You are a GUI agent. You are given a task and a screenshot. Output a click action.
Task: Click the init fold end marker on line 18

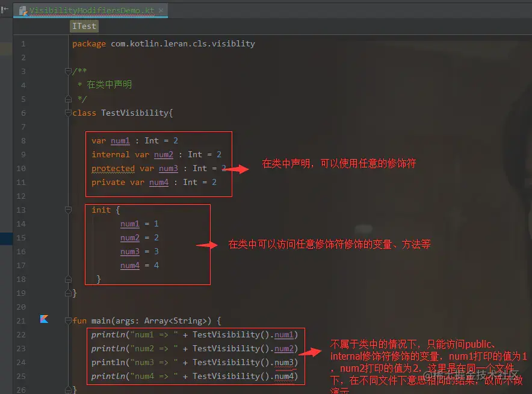[68, 279]
